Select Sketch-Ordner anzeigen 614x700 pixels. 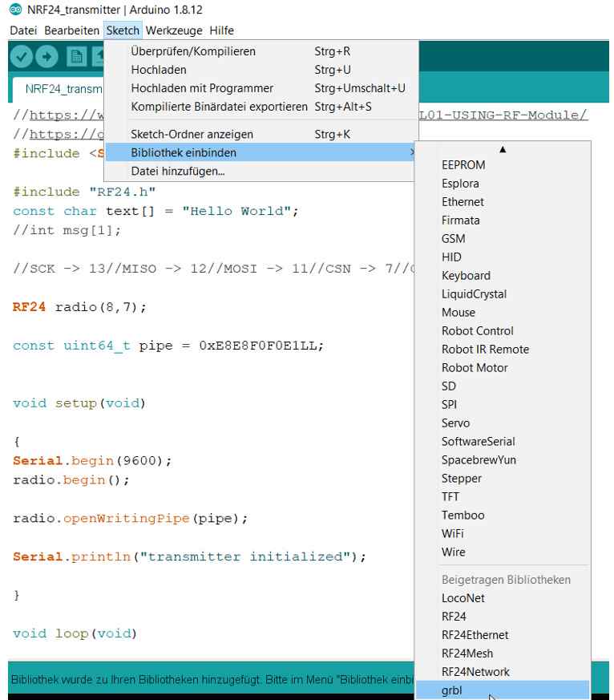192,134
